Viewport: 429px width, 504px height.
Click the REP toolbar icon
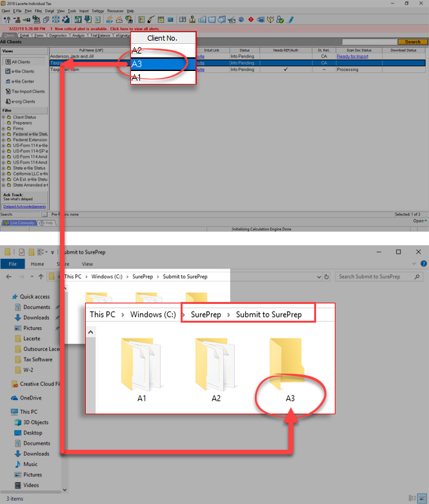109,19
